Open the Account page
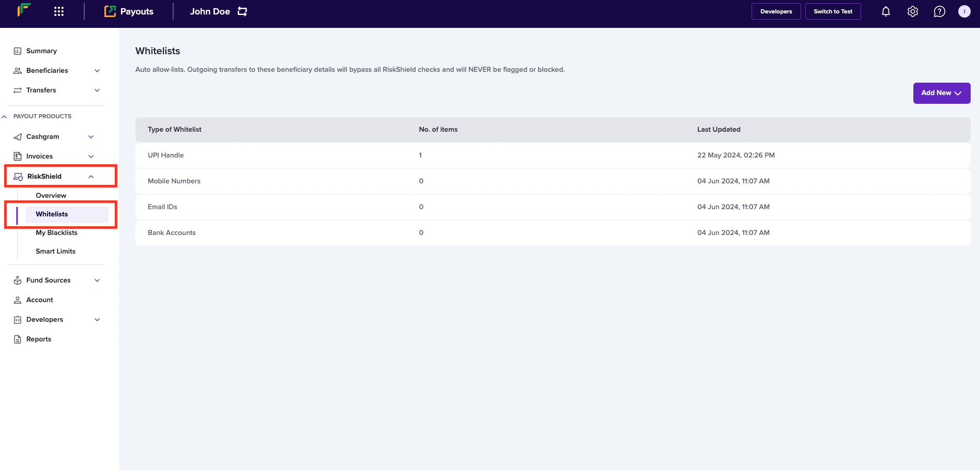980x470 pixels. (40, 300)
